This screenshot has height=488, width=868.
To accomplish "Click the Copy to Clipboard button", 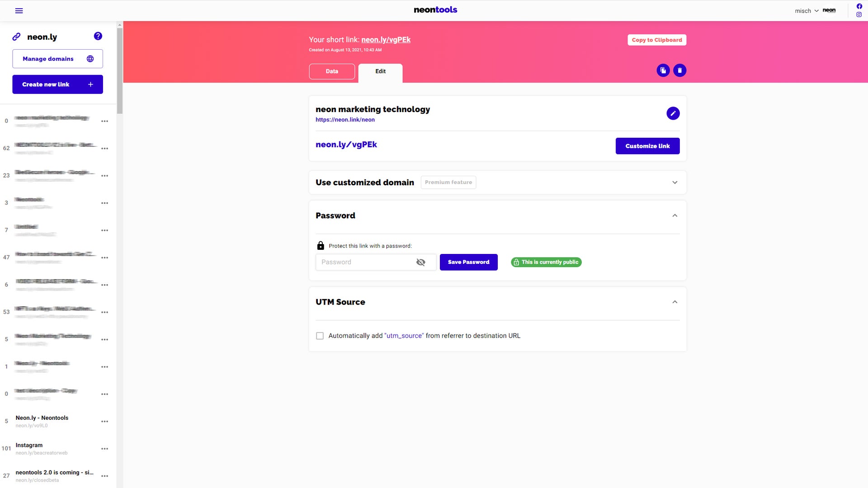I will tap(656, 40).
